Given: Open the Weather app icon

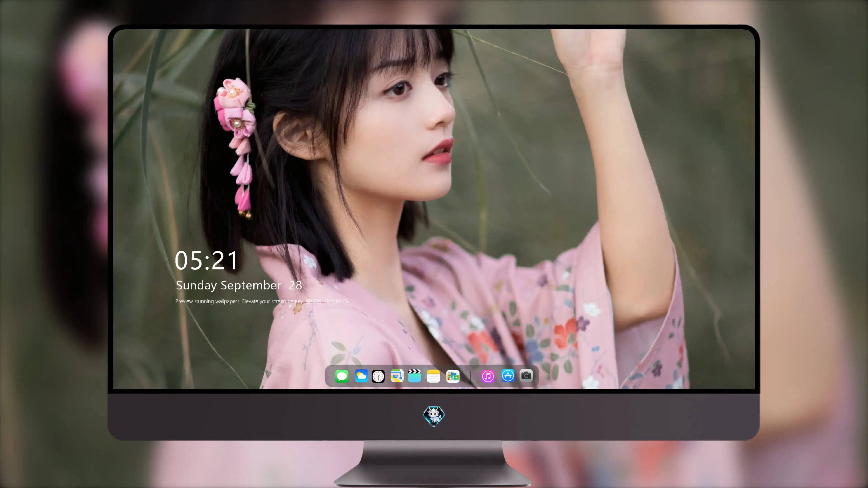Looking at the screenshot, I should (361, 376).
